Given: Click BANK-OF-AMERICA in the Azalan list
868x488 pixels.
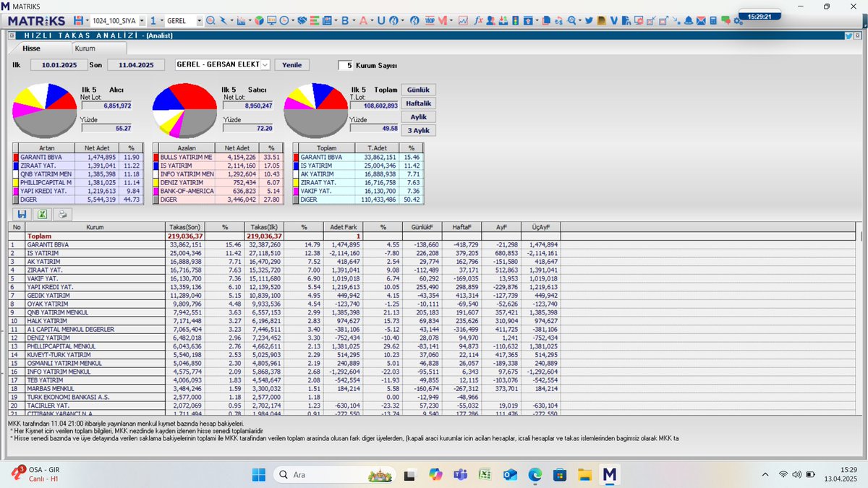Looking at the screenshot, I should 188,191.
